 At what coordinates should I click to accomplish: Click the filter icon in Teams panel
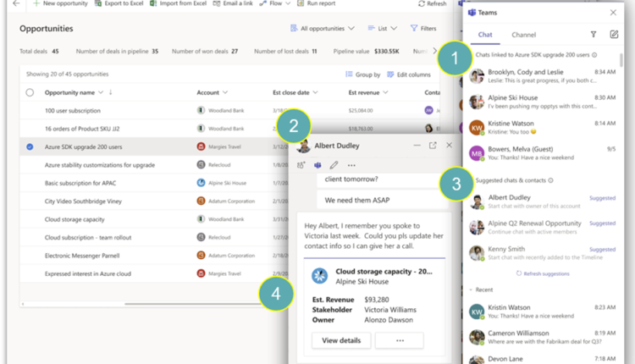tap(593, 35)
